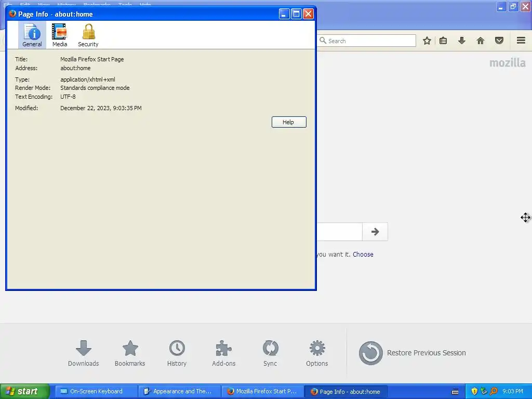Image resolution: width=532 pixels, height=399 pixels.
Task: Restore down the Firefox main window
Action: tap(513, 6)
